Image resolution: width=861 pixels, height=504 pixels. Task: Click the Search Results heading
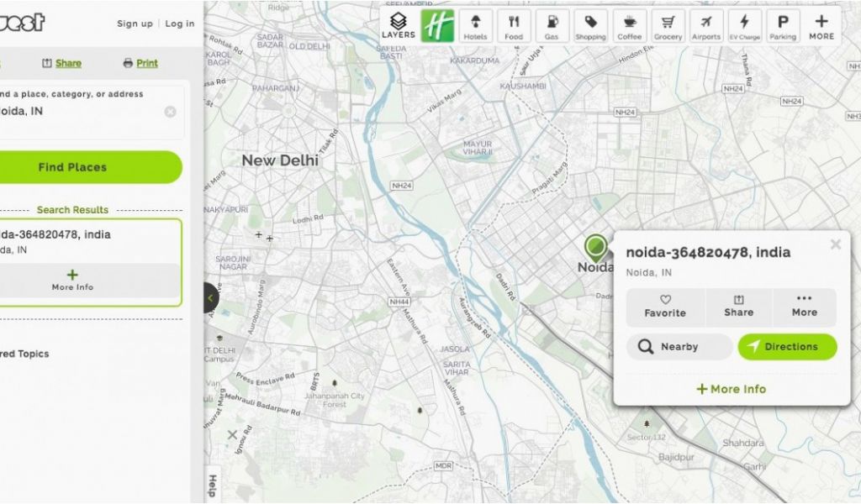[72, 210]
